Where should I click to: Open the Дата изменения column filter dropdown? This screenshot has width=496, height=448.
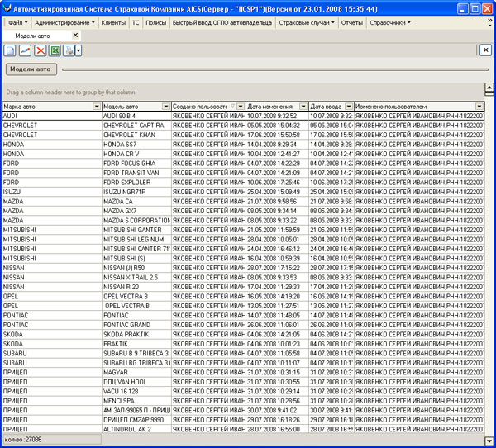point(304,107)
